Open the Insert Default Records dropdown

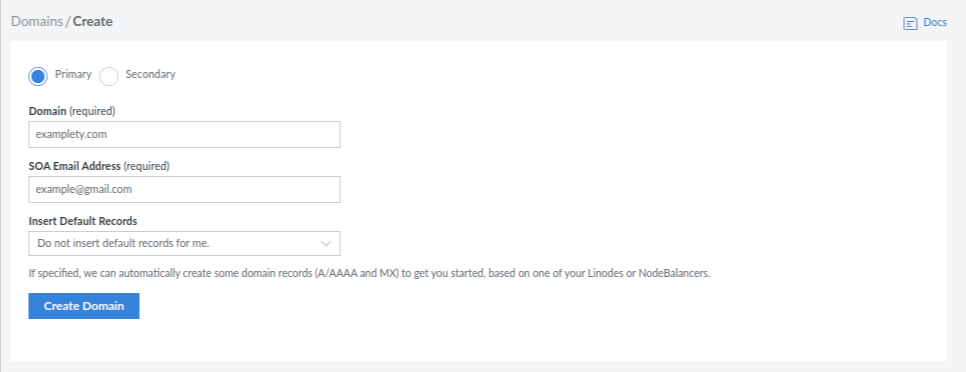point(184,243)
